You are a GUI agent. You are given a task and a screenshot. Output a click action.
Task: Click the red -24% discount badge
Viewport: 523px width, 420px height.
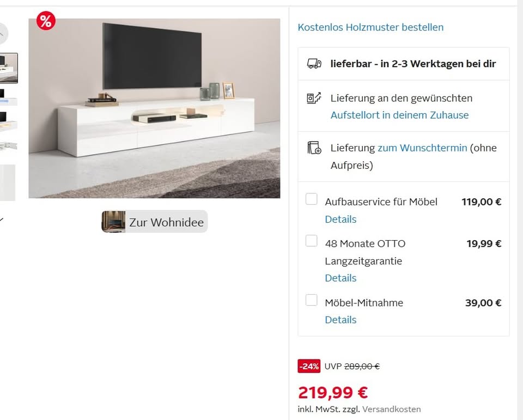point(309,366)
